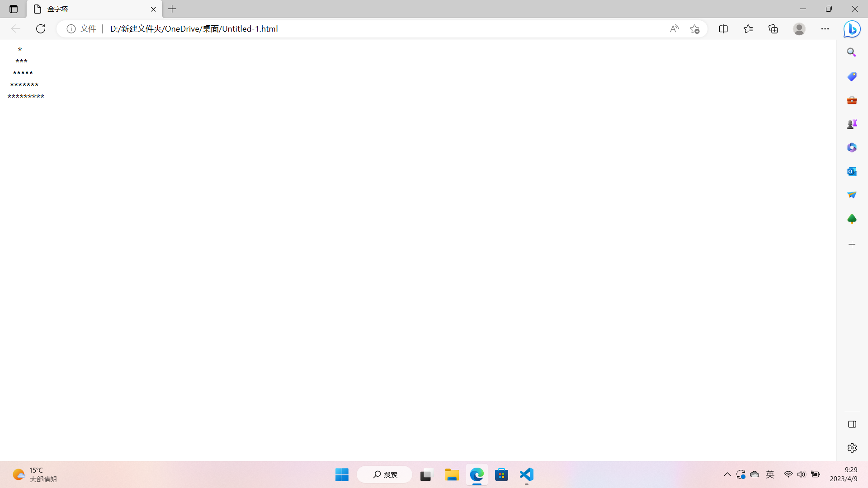Viewport: 868px width, 488px height.
Task: Open the Shopping tag sidebar icon
Action: pos(852,76)
